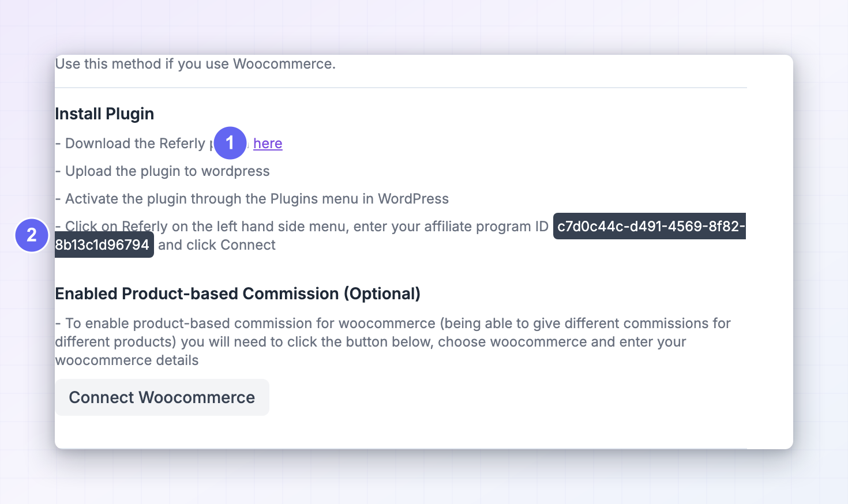Click the "enter your affiliate program ID" text
The width and height of the screenshot is (848, 504).
[451, 226]
